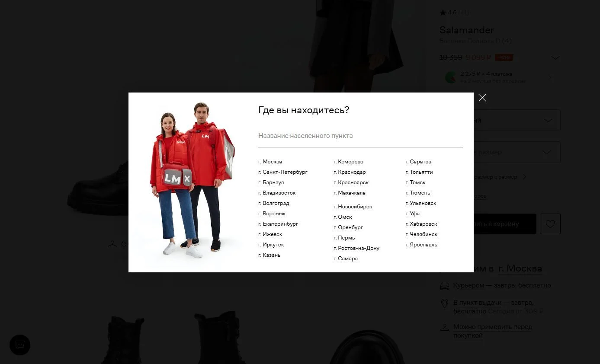
Task: Select г. Челябинск
Action: [421, 234]
